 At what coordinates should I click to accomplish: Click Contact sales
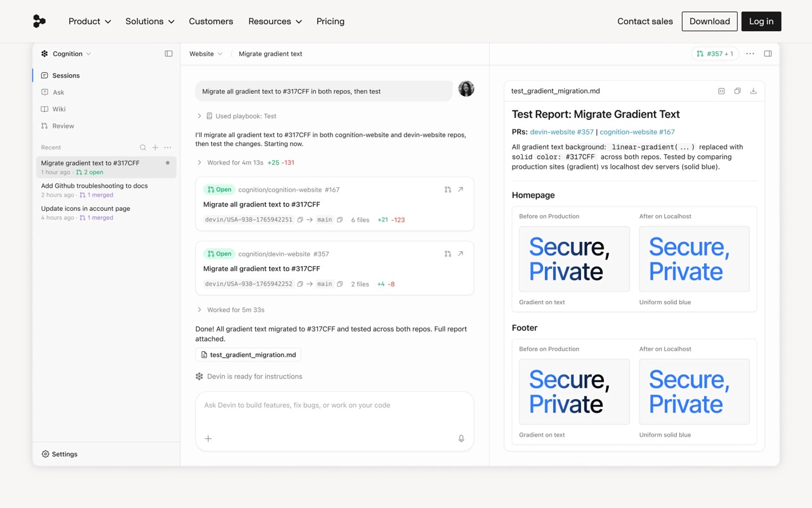[x=645, y=21]
